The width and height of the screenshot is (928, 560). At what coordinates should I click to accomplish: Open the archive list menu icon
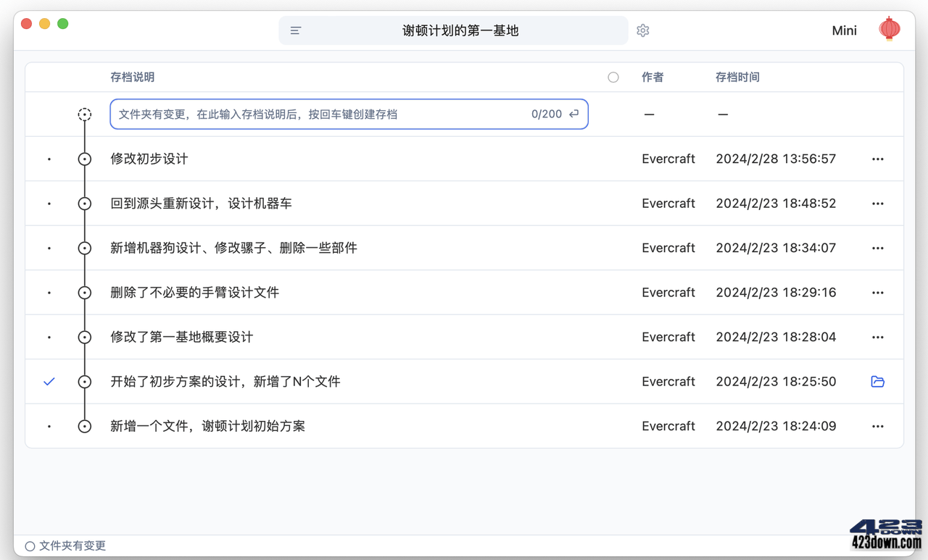click(x=295, y=30)
